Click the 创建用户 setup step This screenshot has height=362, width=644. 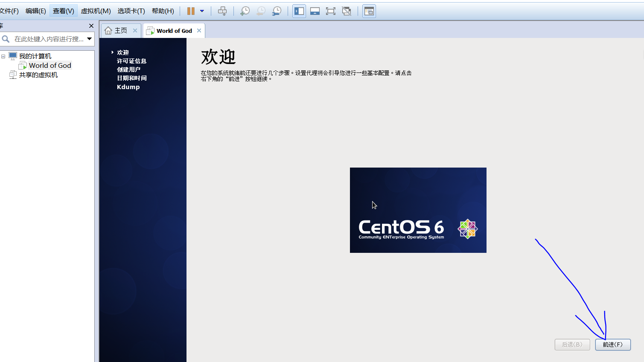(x=129, y=70)
